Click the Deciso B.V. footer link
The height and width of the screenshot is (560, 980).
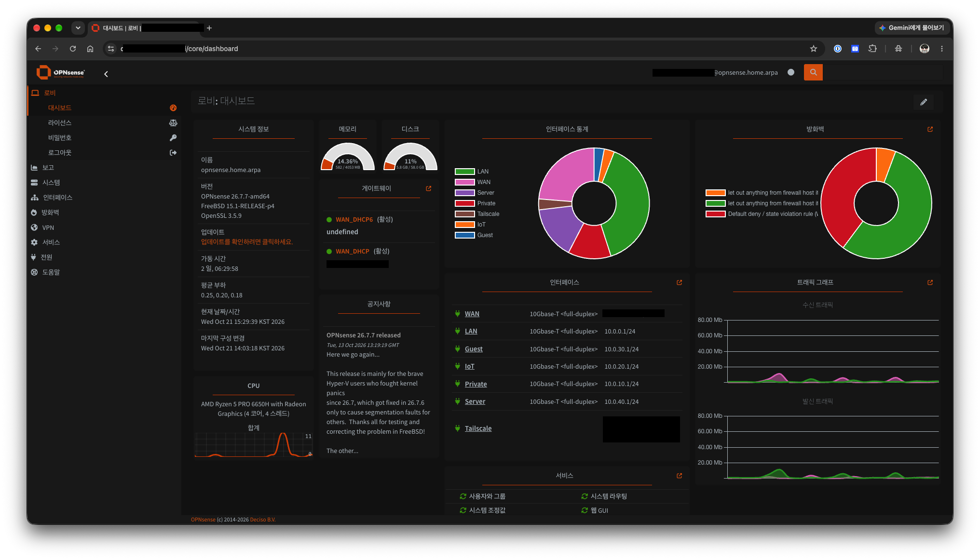click(x=263, y=520)
